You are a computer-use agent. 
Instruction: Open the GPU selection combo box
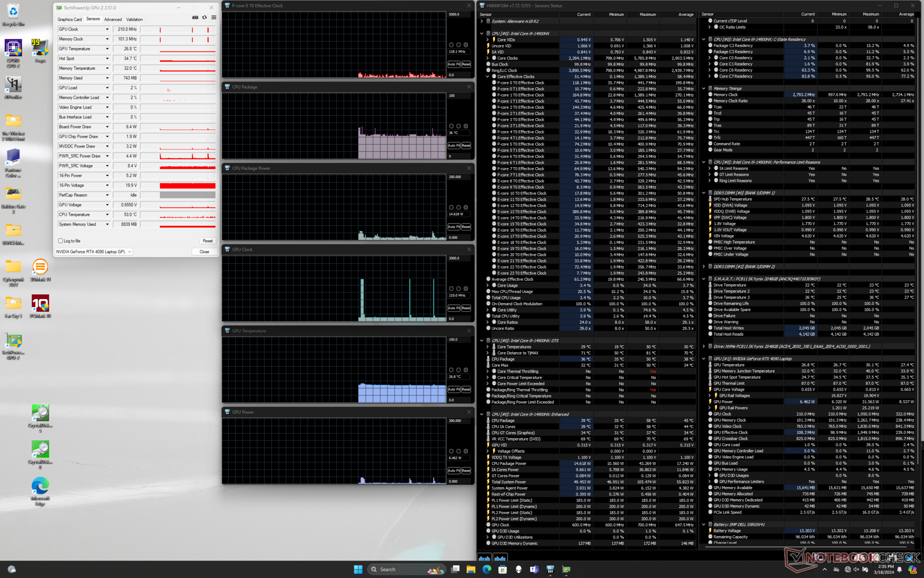click(x=94, y=251)
